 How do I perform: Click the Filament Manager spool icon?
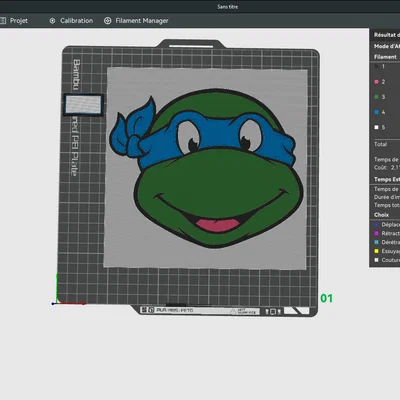107,21
